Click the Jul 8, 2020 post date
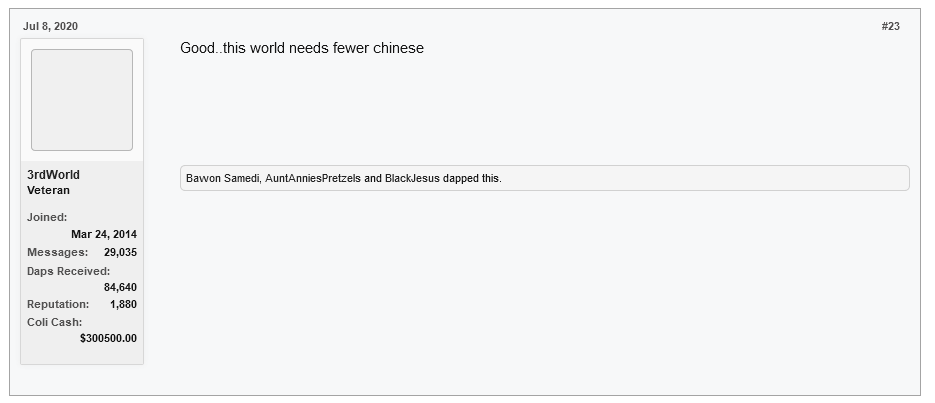The height and width of the screenshot is (403, 935). point(50,26)
